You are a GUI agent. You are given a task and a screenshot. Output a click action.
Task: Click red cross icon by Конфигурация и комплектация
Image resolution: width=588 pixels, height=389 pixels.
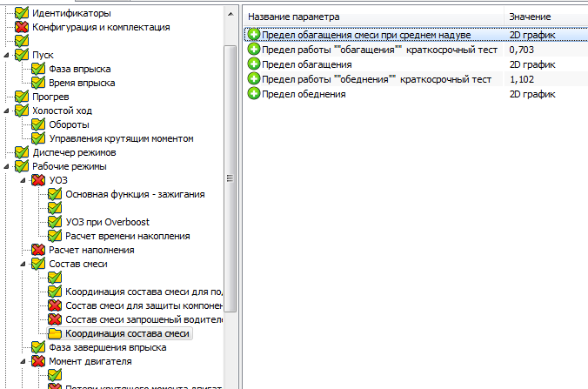(22, 27)
